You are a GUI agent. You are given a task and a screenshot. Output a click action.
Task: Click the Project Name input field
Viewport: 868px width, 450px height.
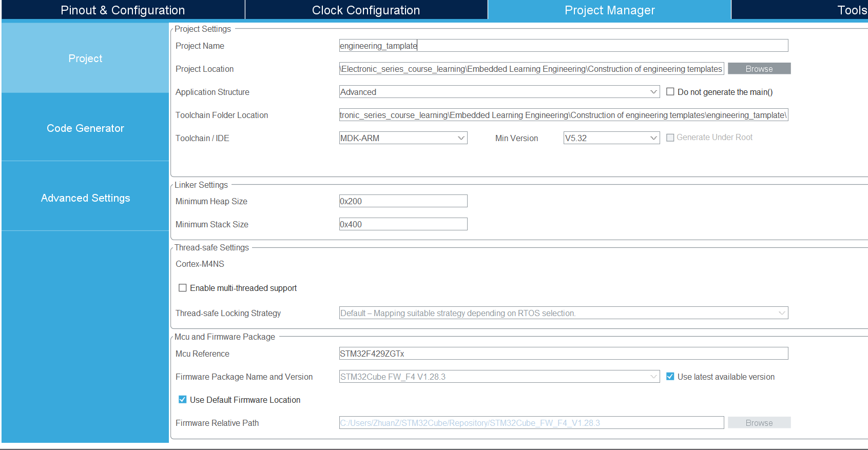click(564, 46)
